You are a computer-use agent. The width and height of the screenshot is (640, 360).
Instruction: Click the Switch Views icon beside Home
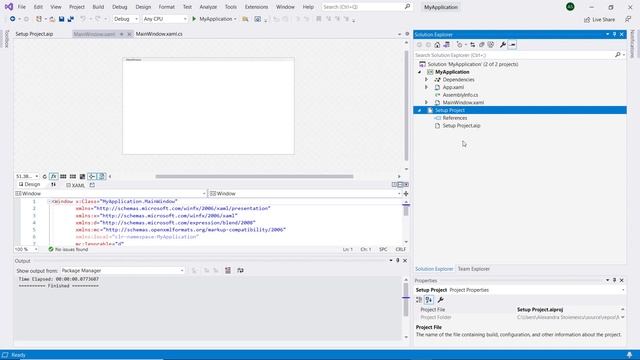click(447, 45)
